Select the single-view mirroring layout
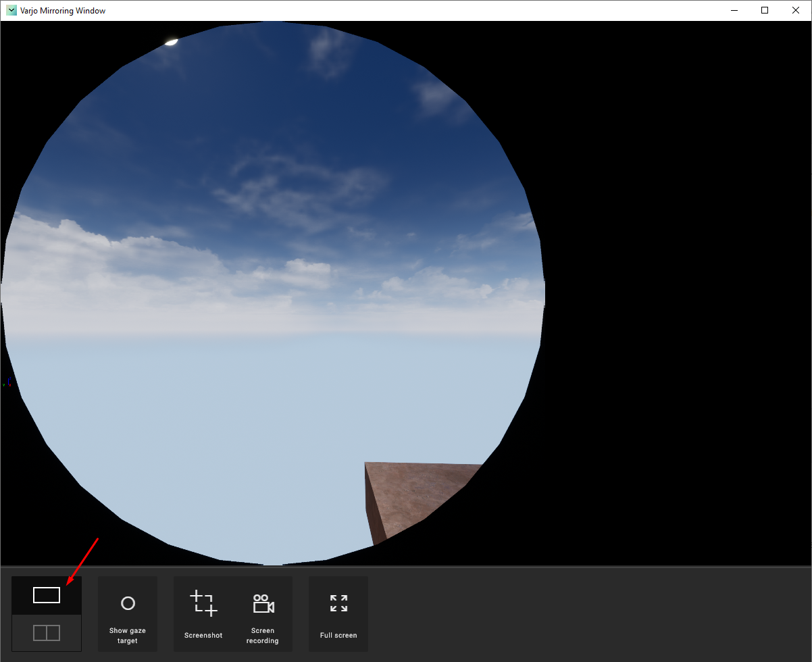Viewport: 812px width, 662px height. [47, 595]
